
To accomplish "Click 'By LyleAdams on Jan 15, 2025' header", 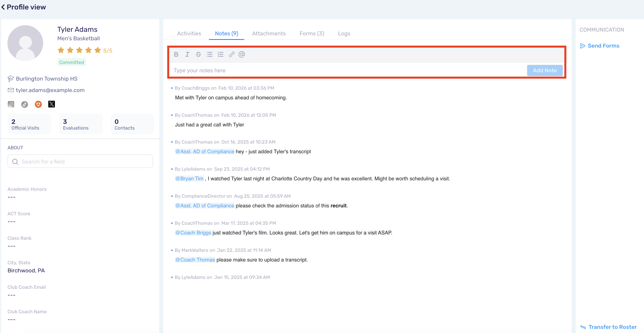I will point(222,277).
